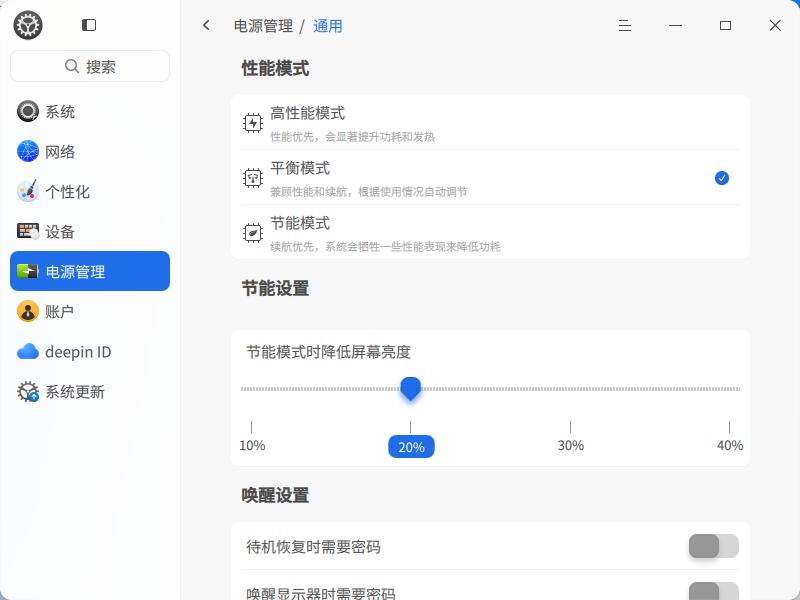Click 唤醒设置 section heading
800x600 pixels.
(276, 495)
